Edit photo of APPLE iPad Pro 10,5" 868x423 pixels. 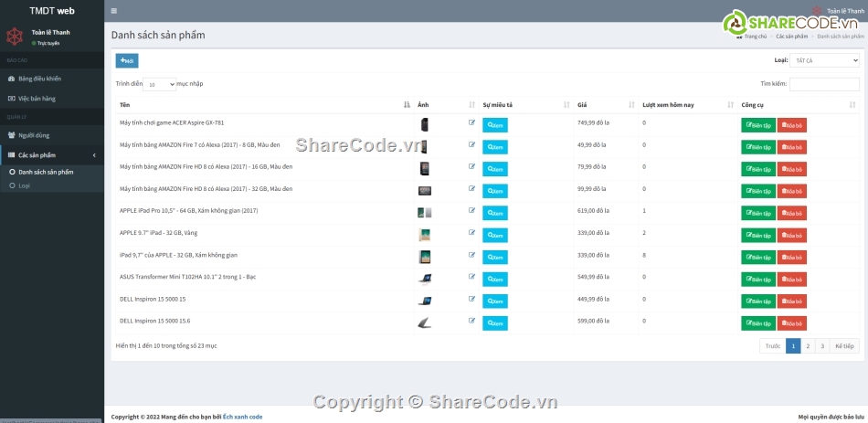point(471,210)
